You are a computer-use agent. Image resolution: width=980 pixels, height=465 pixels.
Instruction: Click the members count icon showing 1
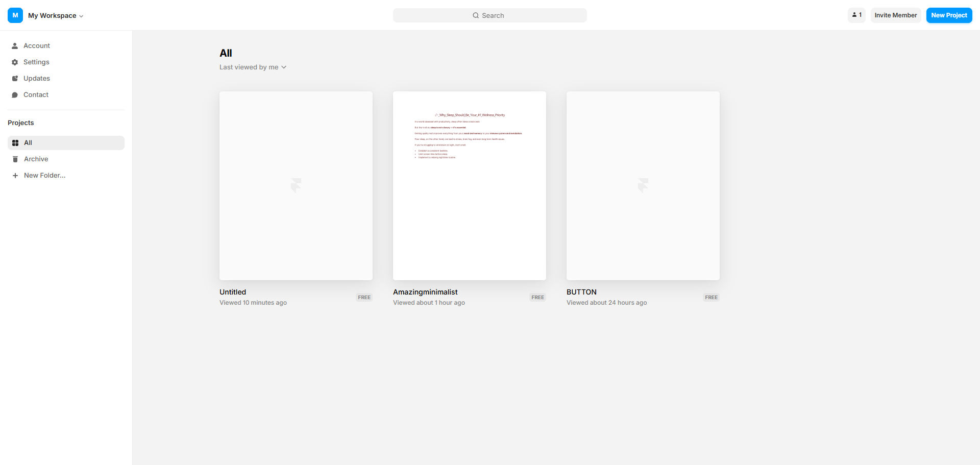856,15
